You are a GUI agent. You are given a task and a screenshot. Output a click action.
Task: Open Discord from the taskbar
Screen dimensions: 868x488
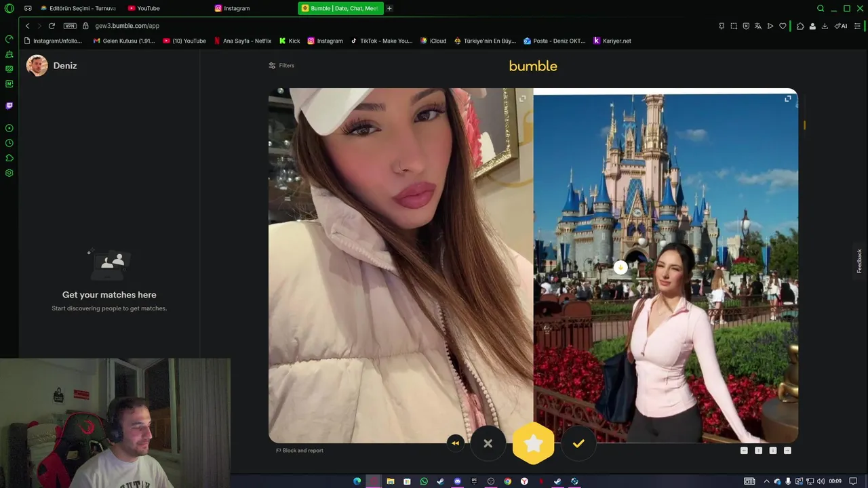click(458, 481)
